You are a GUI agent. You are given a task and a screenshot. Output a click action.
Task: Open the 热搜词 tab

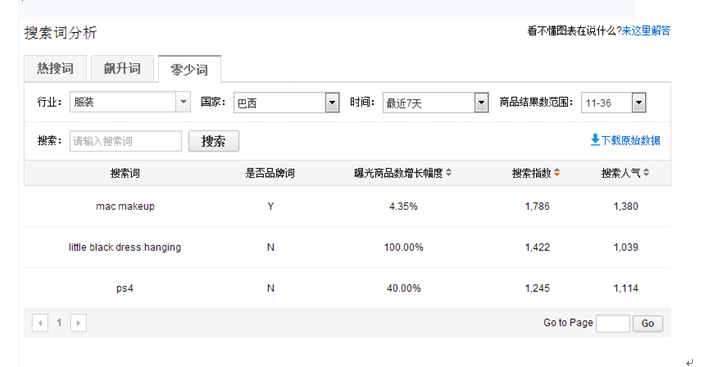[55, 69]
